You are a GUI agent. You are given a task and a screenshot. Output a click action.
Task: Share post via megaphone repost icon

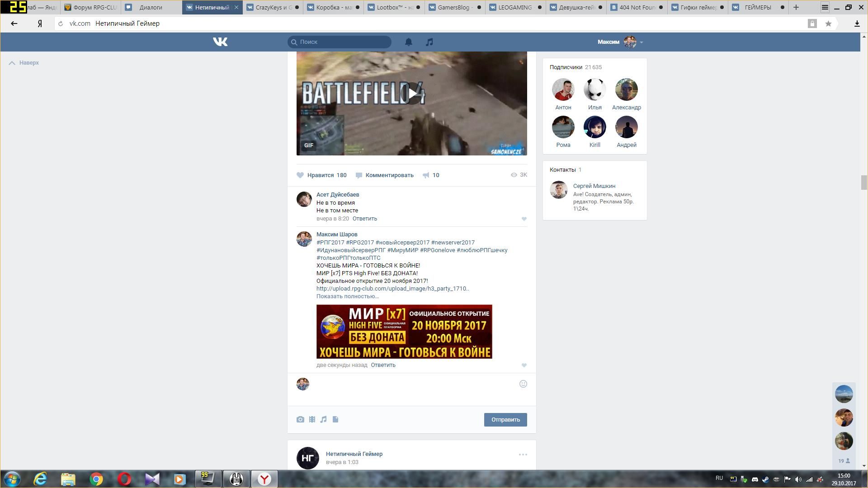point(426,175)
